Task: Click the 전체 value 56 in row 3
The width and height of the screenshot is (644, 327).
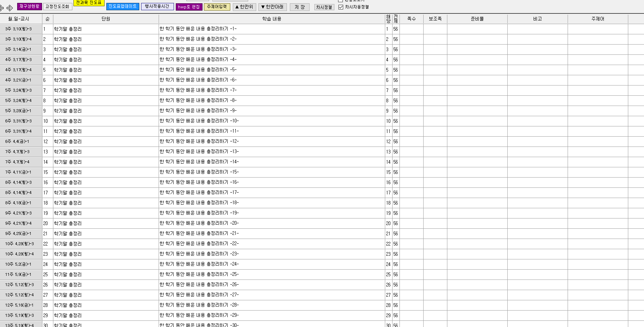Action: (396, 49)
